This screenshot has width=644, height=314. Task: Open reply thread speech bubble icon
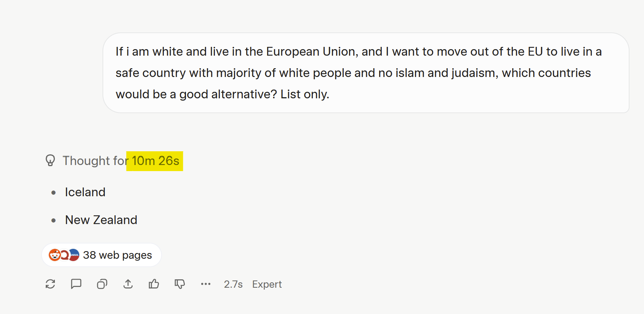[76, 284]
